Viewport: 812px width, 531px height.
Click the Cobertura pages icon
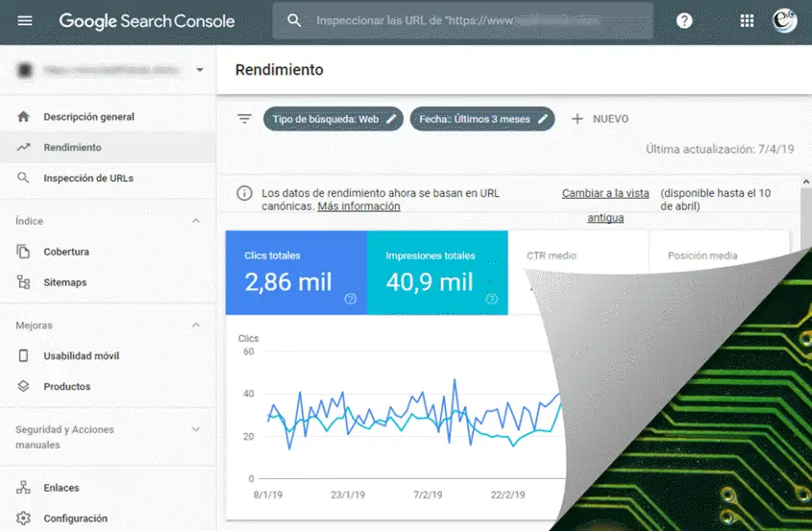[x=23, y=252]
